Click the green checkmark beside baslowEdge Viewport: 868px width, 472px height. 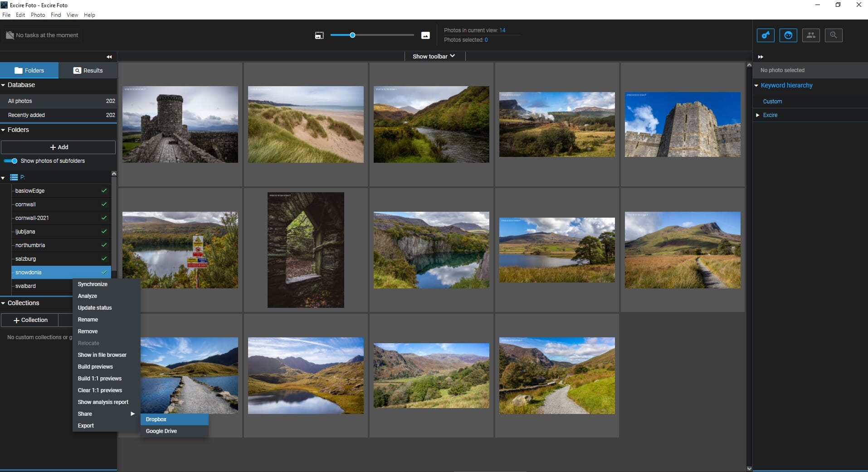coord(104,190)
